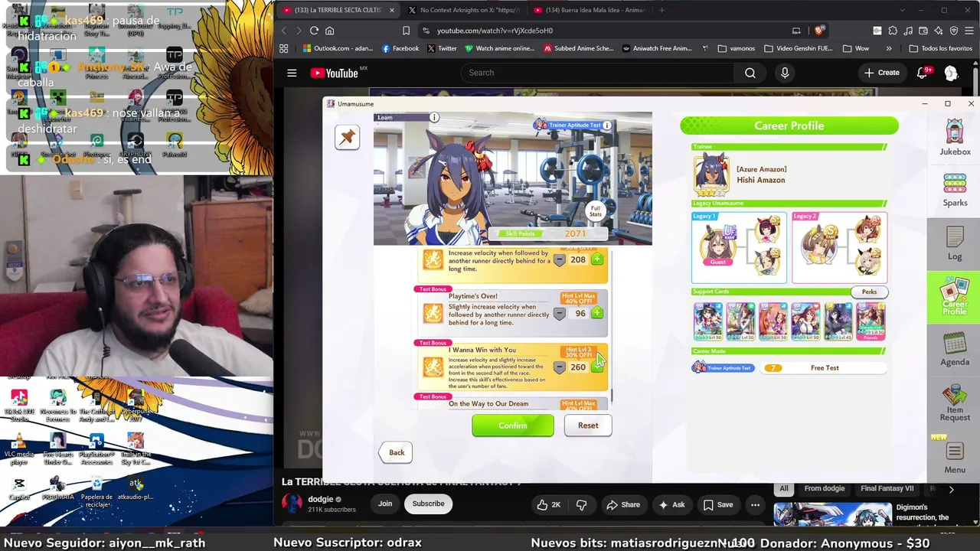Open the Jukebox

point(955,138)
